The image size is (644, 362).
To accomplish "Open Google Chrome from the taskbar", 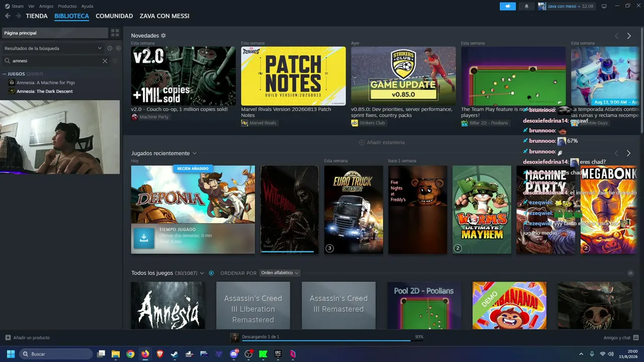I will 130,354.
